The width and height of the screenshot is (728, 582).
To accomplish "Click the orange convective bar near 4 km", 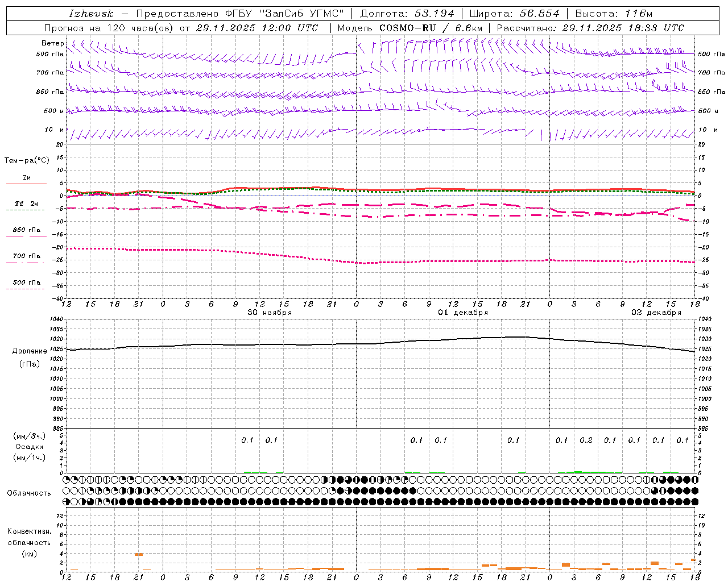I will 139,554.
